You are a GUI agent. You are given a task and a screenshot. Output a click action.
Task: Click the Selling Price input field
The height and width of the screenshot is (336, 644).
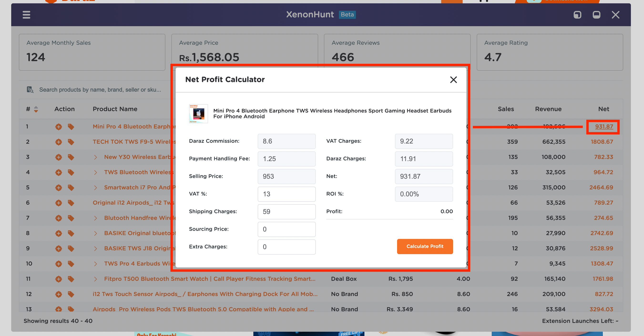click(287, 176)
